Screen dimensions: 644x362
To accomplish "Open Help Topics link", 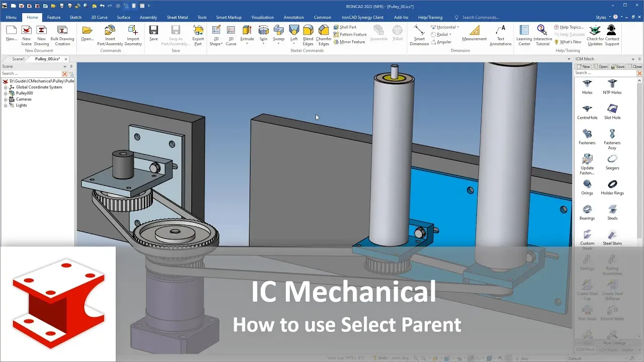I will (569, 27).
